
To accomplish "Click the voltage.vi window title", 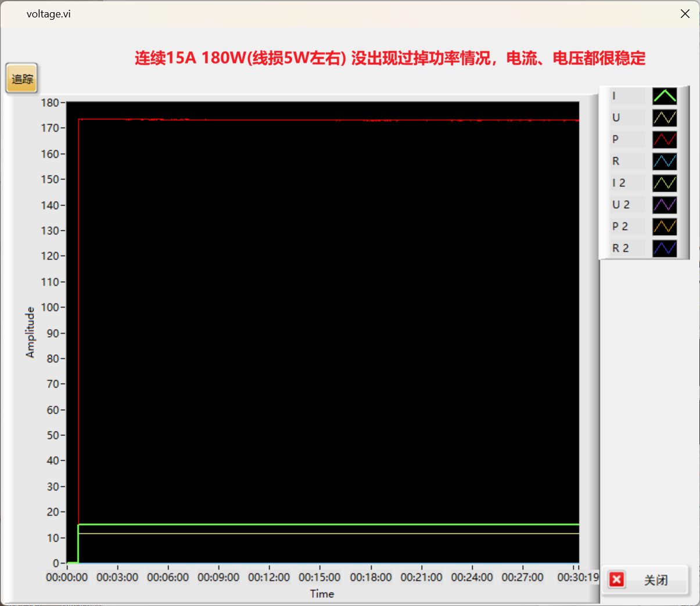I will pos(49,14).
